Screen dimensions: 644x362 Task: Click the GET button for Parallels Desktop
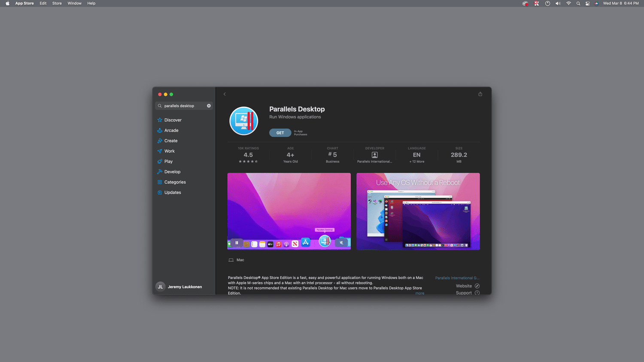click(x=280, y=133)
